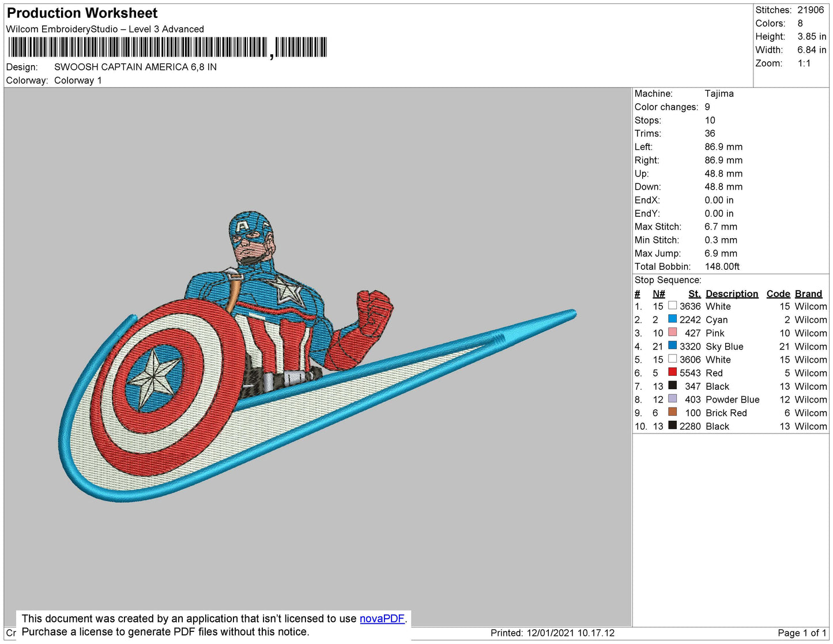Select the Pink 427 thread swatch
Viewport: 833px width, 644px height.
pos(672,332)
